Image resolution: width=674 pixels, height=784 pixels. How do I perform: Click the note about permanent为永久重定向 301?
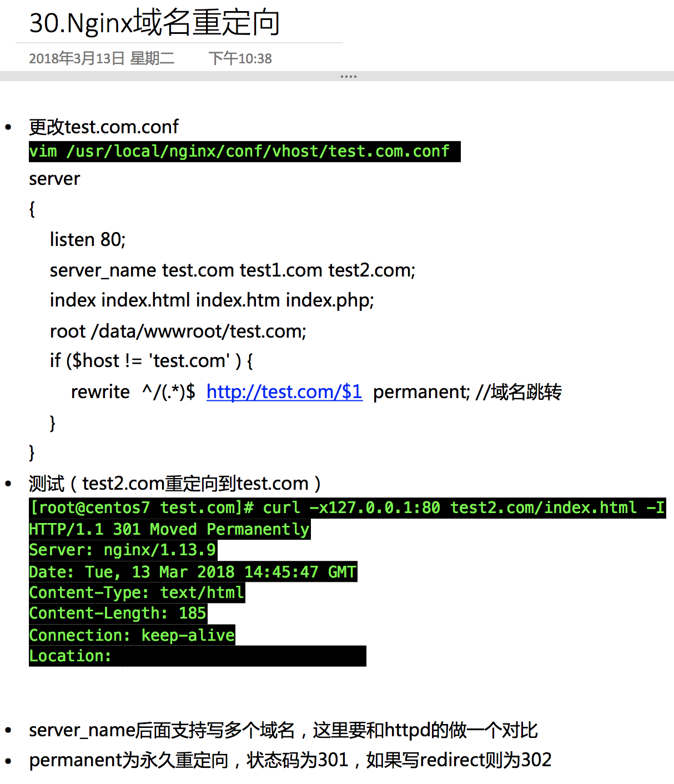[290, 760]
